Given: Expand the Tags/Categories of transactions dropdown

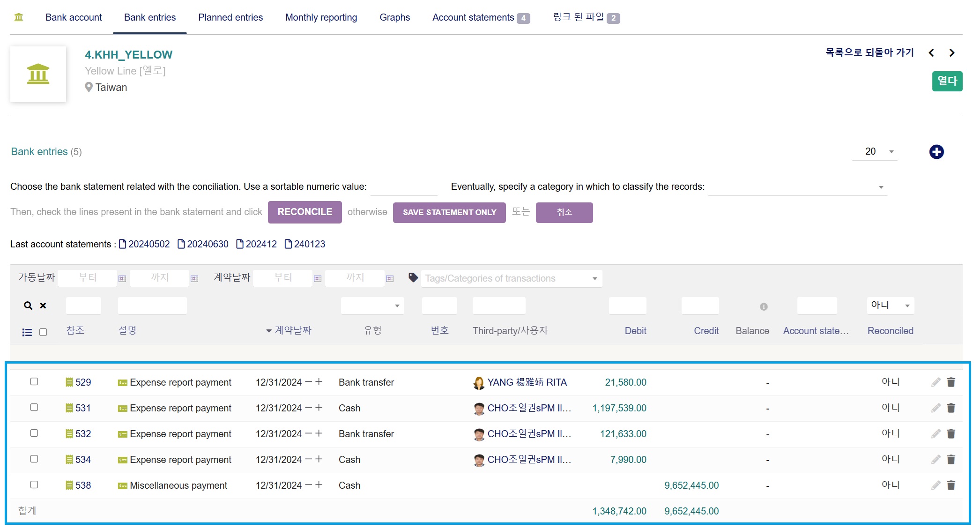Looking at the screenshot, I should (512, 278).
